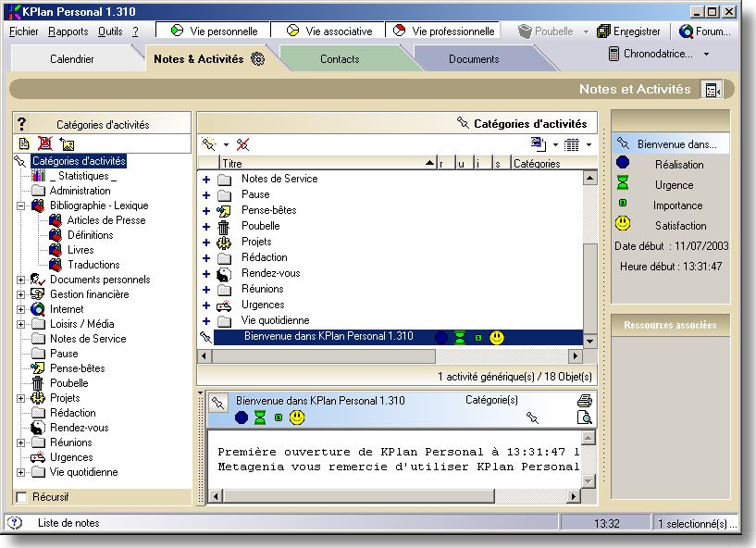This screenshot has width=756, height=548.
Task: Click the Chronodatrice... button
Action: click(651, 54)
